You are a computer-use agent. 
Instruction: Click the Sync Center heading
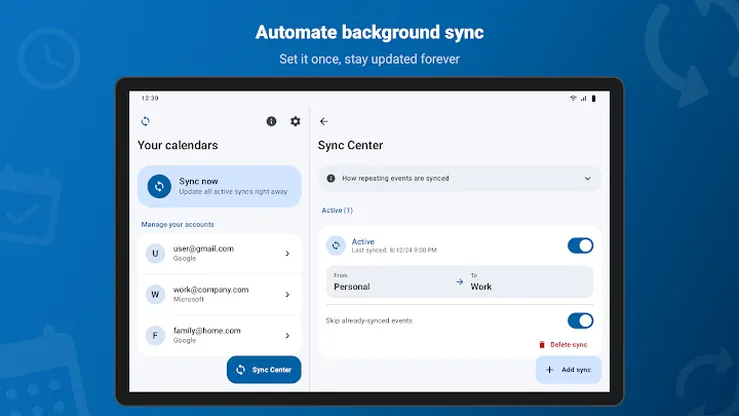pyautogui.click(x=350, y=145)
